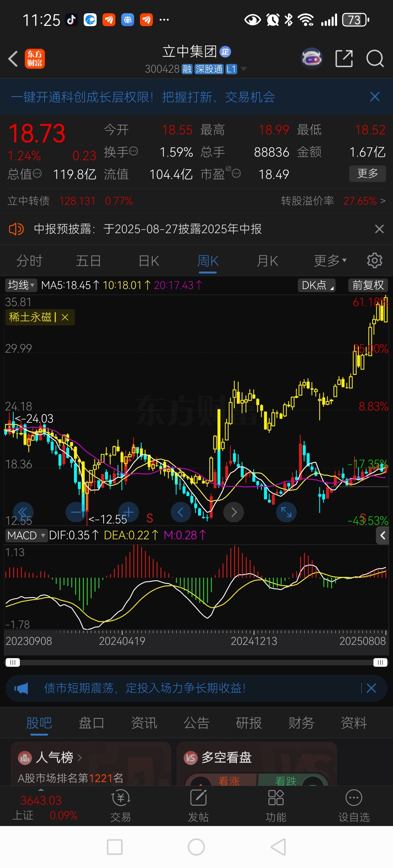Screen dimensions: 393x868
Task: Tap the info icon next to 换手
Action: [x=133, y=151]
